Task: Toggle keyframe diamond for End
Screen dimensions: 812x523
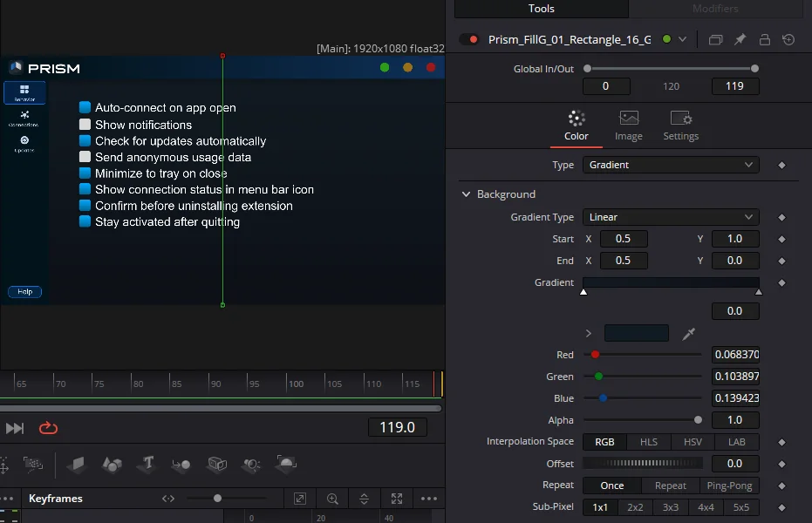Action: [x=782, y=261]
